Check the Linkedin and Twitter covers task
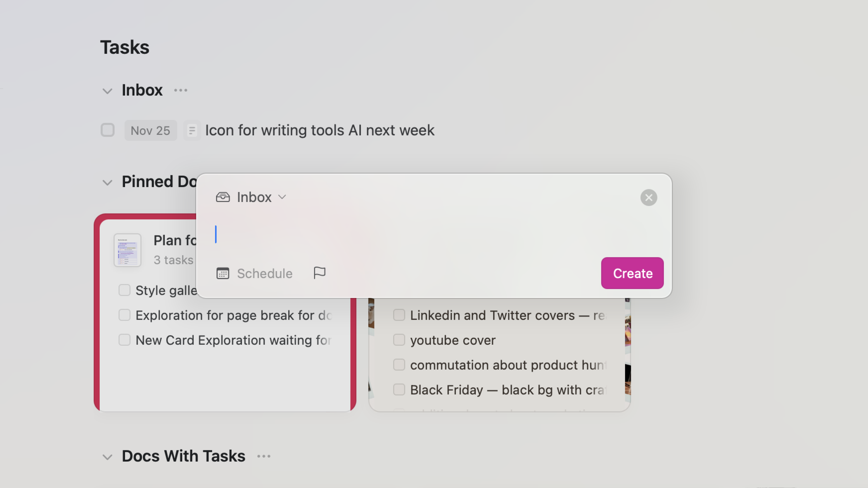868x488 pixels. click(x=399, y=315)
